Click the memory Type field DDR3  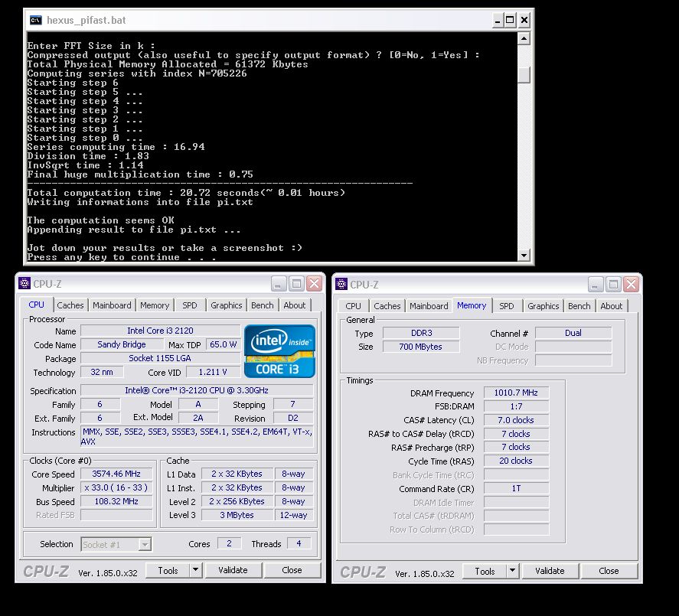point(421,333)
